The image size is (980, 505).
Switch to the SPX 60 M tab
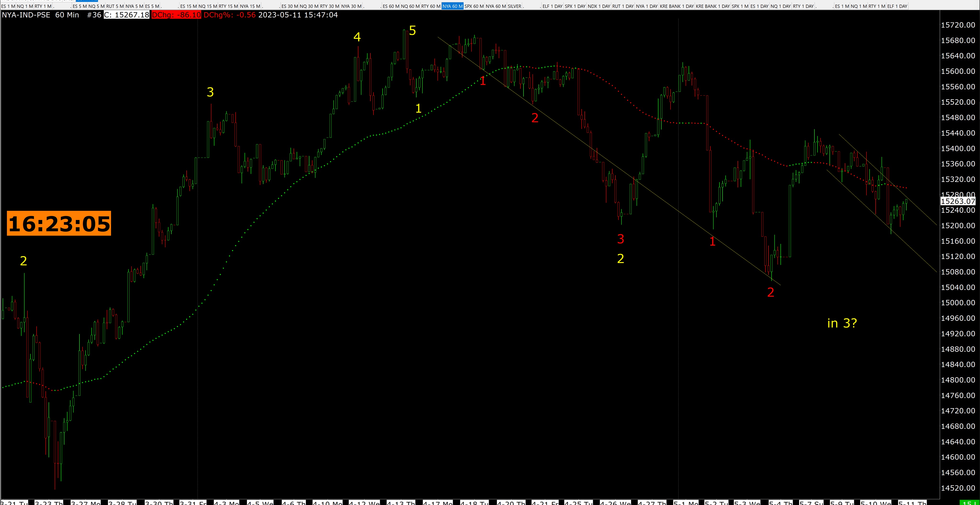(474, 6)
